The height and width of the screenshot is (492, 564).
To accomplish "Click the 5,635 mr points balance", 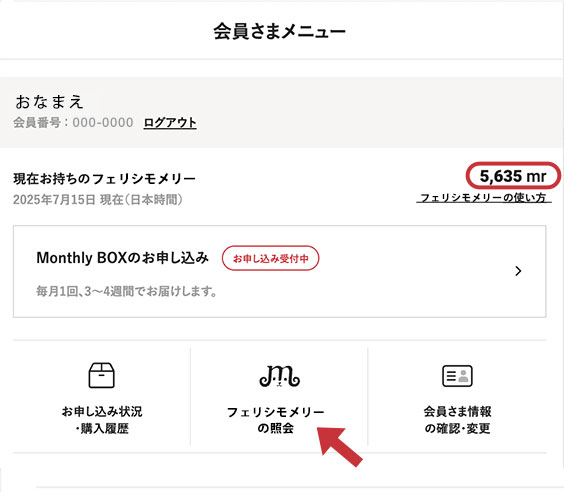I will (x=513, y=176).
